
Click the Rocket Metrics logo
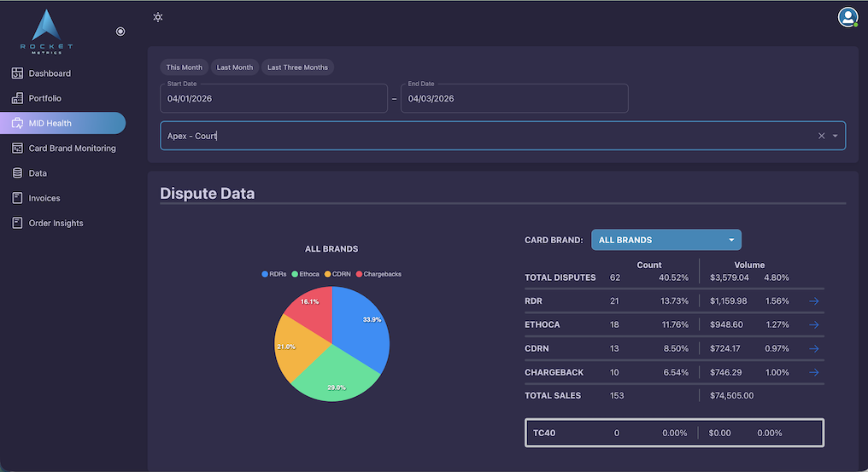coord(47,32)
